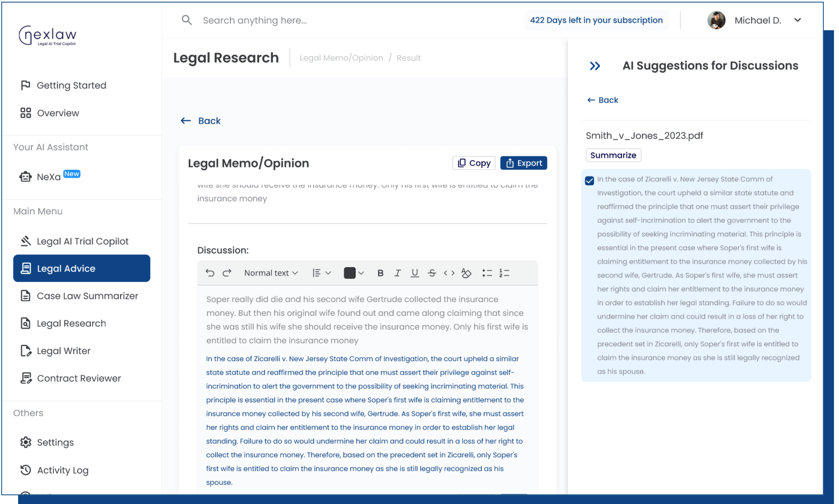The image size is (839, 504).
Task: Click the dark text color swatch
Action: click(x=349, y=273)
